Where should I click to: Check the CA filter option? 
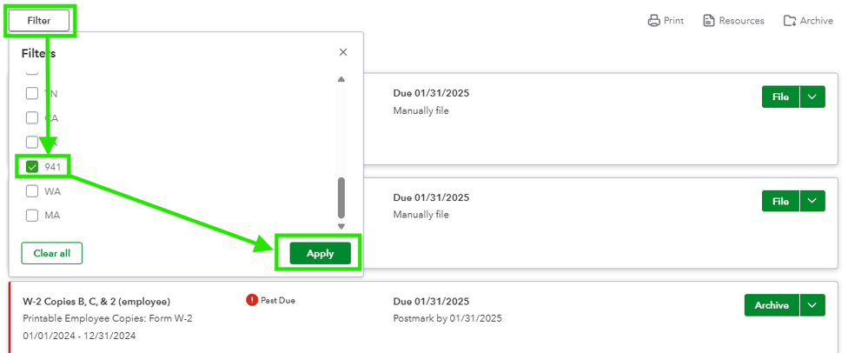pyautogui.click(x=32, y=117)
